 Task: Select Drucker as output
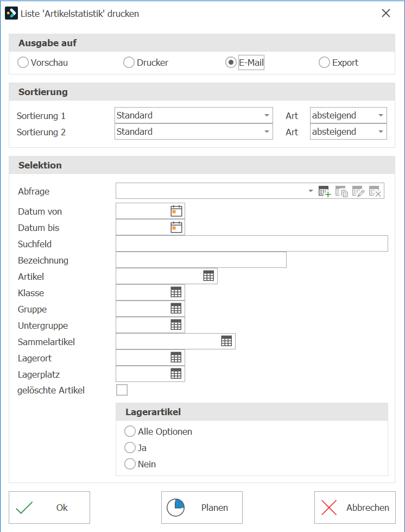click(145, 62)
